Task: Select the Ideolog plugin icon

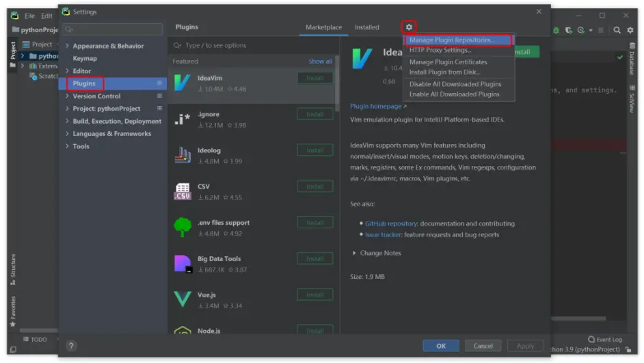Action: [183, 155]
